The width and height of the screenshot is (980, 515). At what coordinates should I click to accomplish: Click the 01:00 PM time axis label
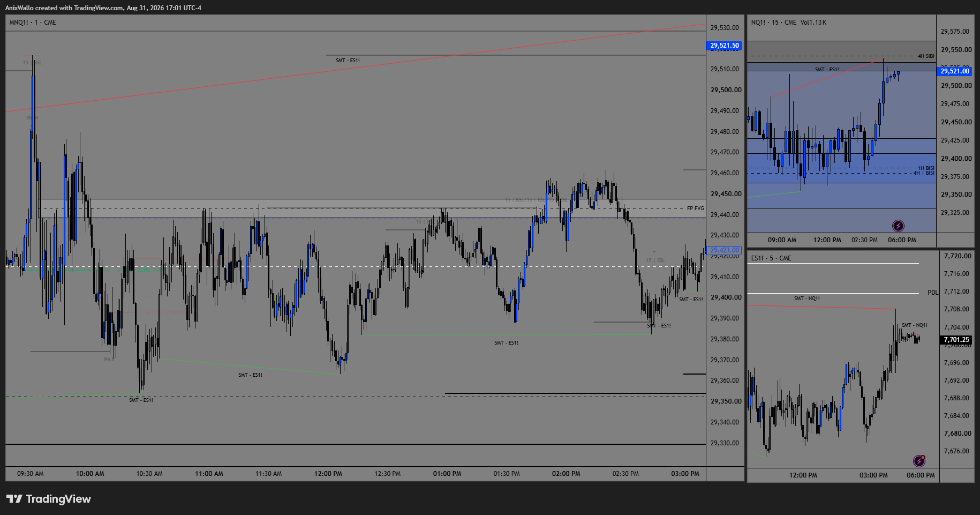coord(447,474)
